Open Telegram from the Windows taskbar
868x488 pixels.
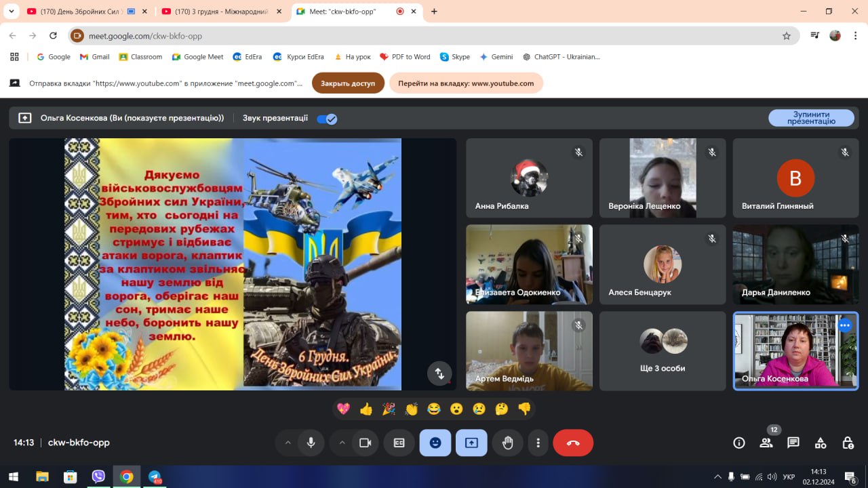coord(155,476)
